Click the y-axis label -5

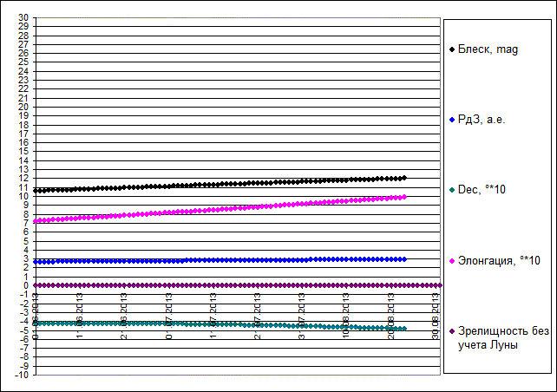click(x=24, y=330)
